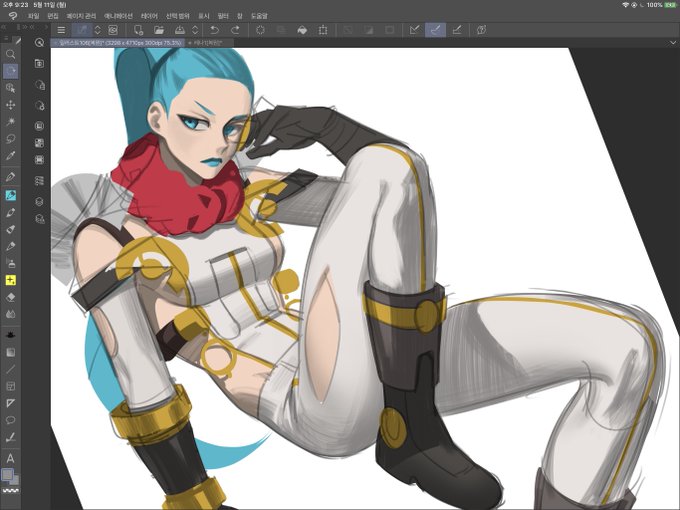Open the tool palette menu icon
Viewport: 680px width, 510px height.
tap(5, 39)
